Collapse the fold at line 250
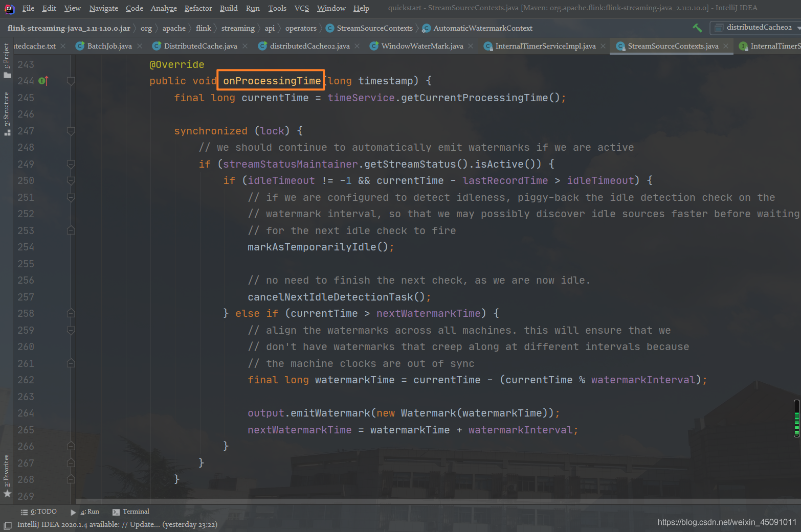The height and width of the screenshot is (532, 801). point(71,180)
